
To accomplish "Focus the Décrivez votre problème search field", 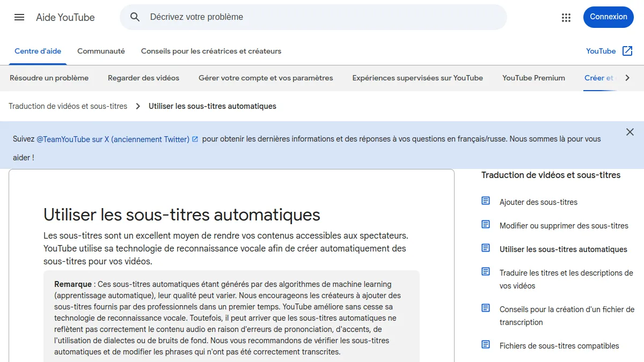I will pos(313,17).
